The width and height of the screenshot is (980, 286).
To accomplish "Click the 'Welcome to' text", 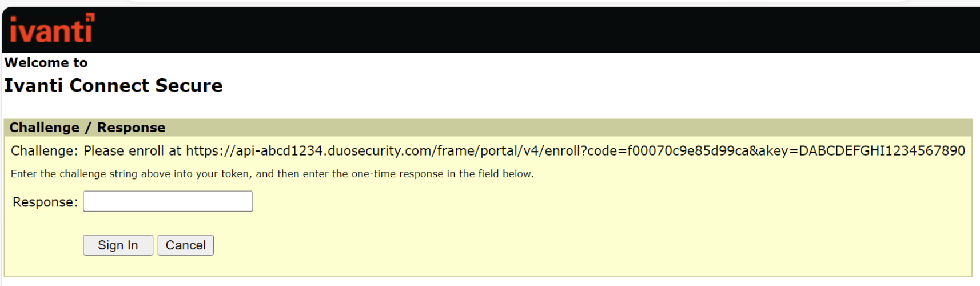I will (46, 63).
